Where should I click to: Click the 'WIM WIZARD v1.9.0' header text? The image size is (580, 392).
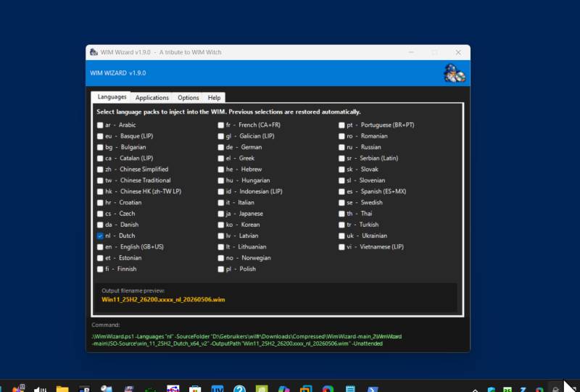(118, 73)
